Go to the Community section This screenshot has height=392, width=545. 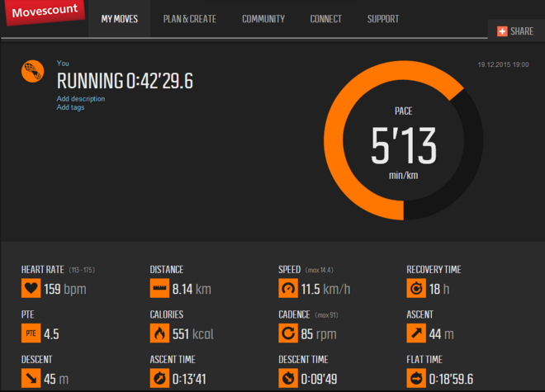(x=263, y=19)
